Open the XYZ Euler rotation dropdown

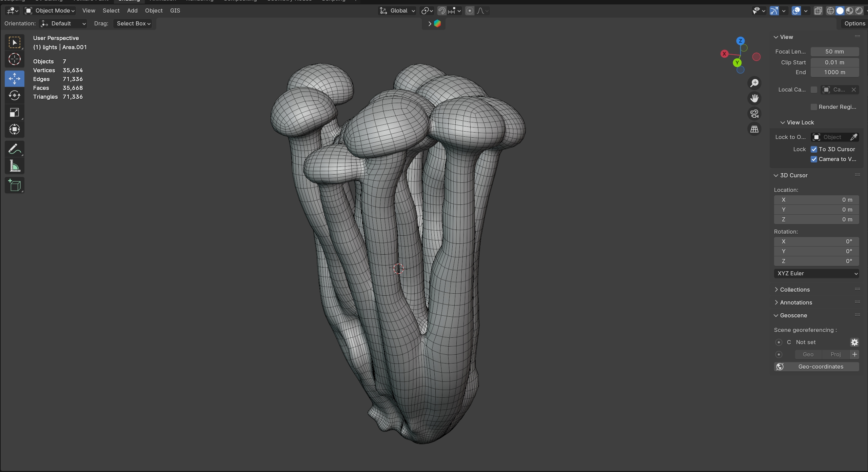click(x=816, y=273)
